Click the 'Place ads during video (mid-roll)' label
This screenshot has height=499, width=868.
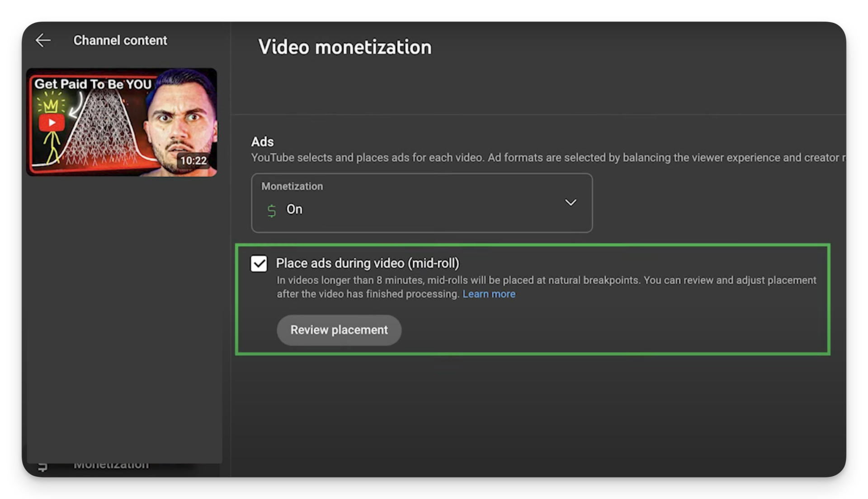point(367,263)
